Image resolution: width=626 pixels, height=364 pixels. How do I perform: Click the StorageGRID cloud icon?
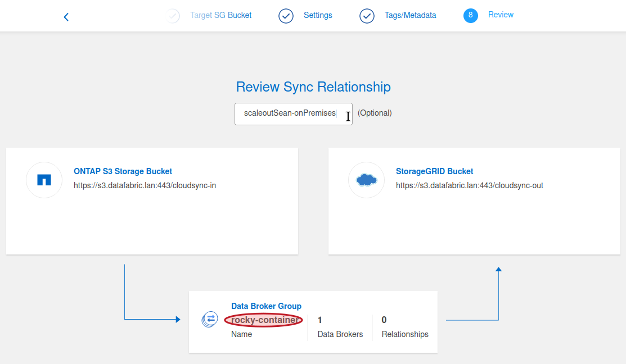click(x=367, y=180)
